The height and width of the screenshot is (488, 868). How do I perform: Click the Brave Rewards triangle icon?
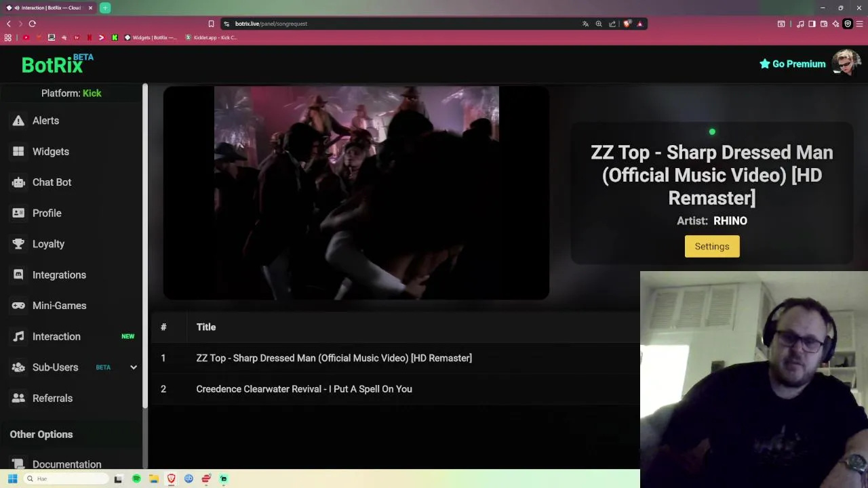pos(639,24)
